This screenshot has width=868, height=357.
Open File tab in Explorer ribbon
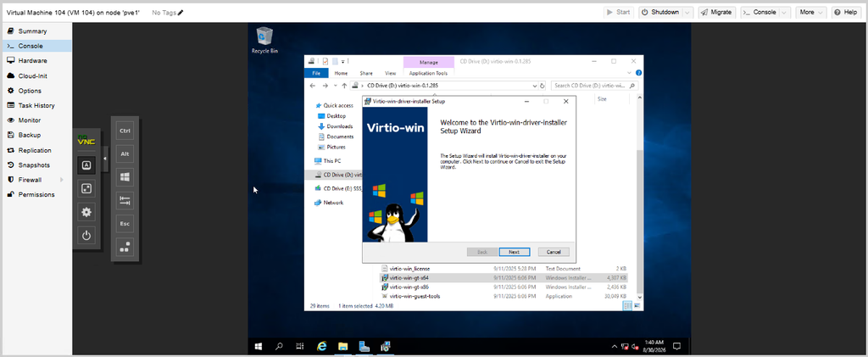pos(316,73)
